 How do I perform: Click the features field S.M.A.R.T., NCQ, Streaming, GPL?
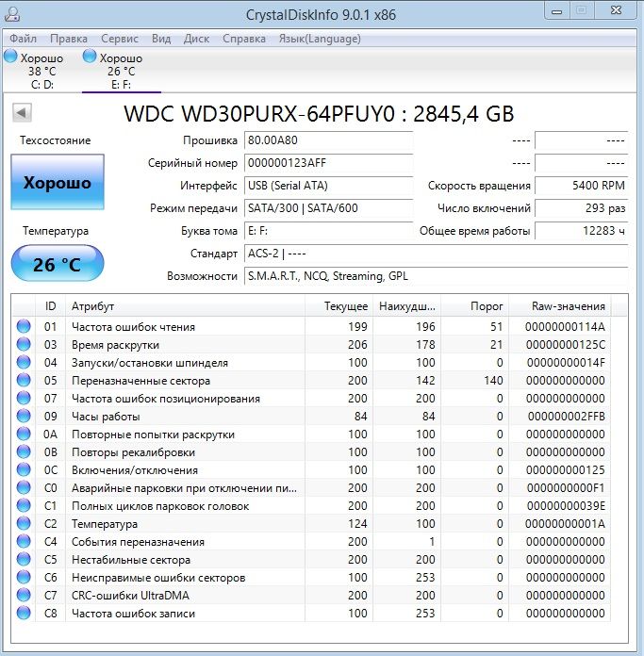pyautogui.click(x=436, y=276)
